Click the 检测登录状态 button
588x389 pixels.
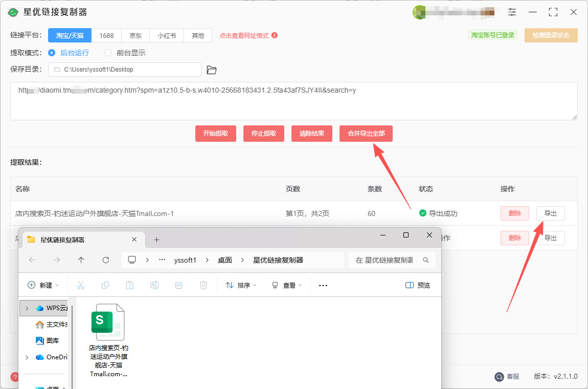click(x=551, y=35)
